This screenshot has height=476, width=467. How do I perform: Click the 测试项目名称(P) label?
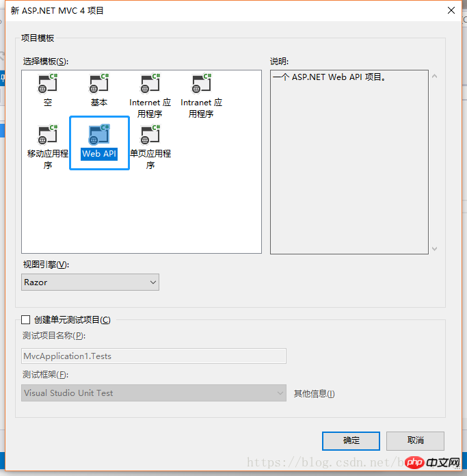[54, 336]
